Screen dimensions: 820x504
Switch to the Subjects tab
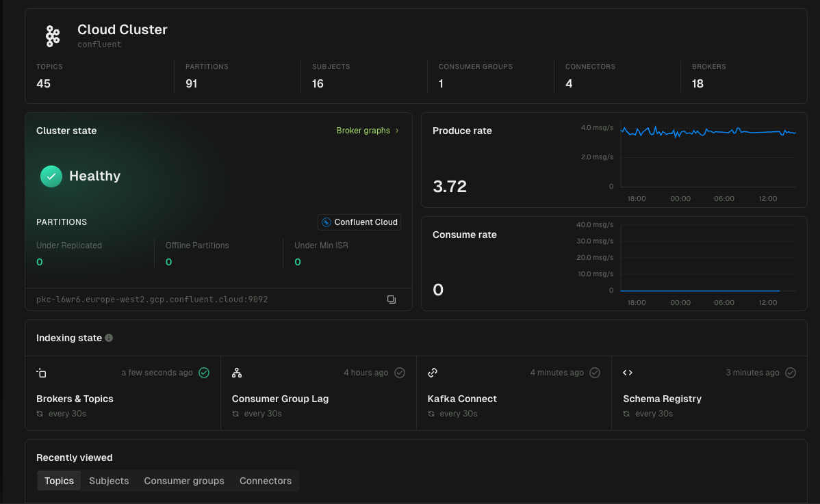coord(108,481)
